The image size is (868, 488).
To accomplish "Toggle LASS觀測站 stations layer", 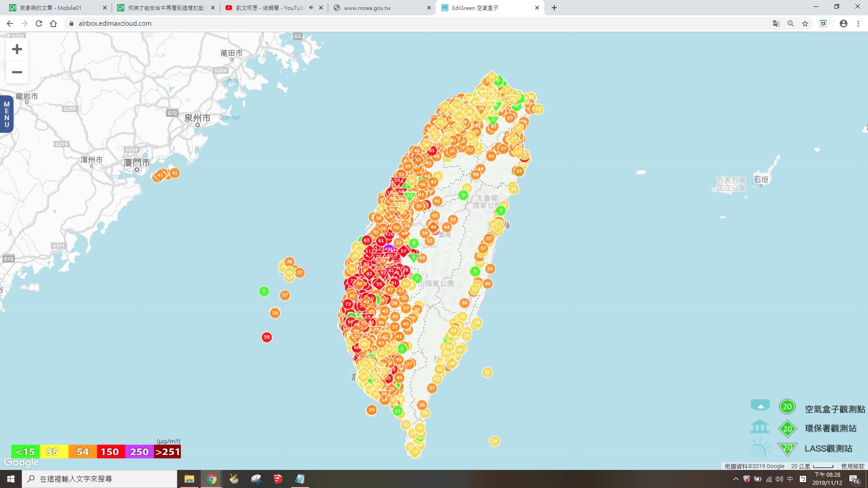I will (828, 448).
